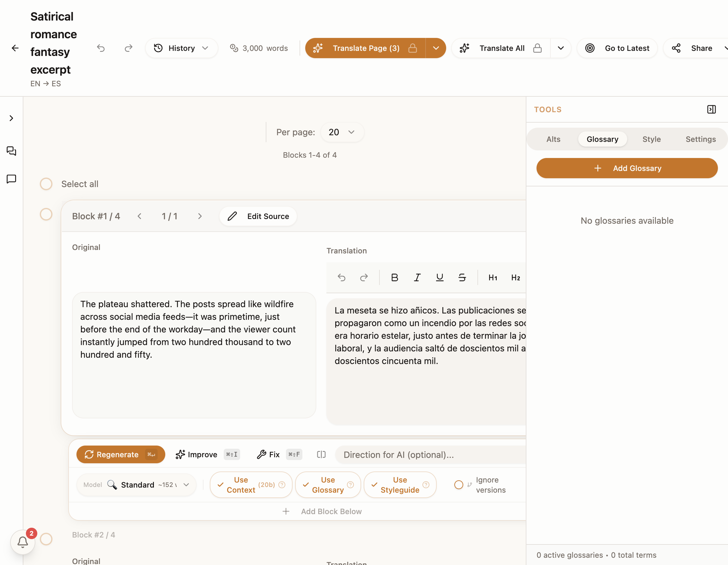Open the notification bell with badge

coord(22,542)
